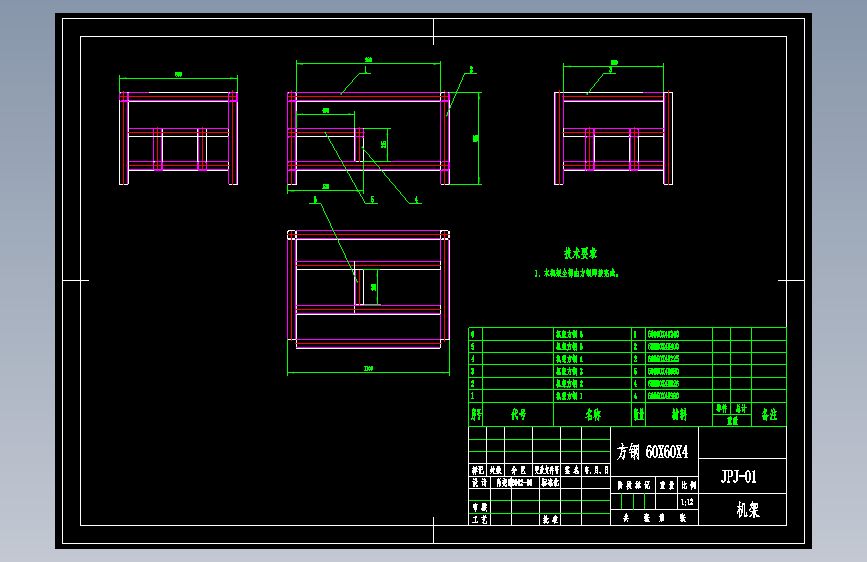Click the 阶段标记 label
The width and height of the screenshot is (867, 562).
(634, 485)
